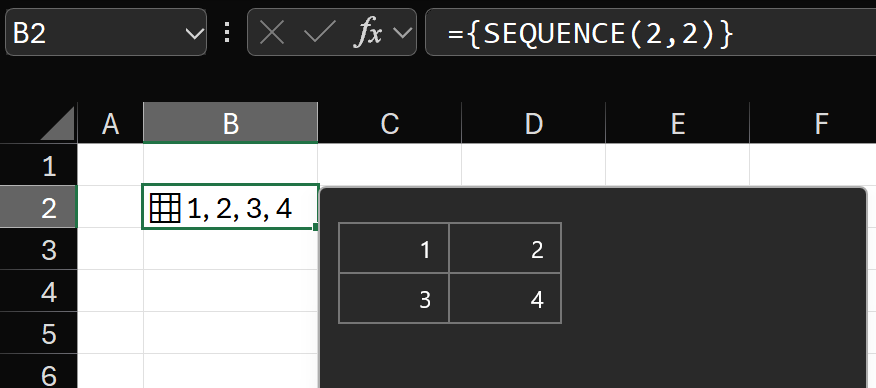The image size is (876, 388).
Task: Select cell B4
Action: click(231, 291)
